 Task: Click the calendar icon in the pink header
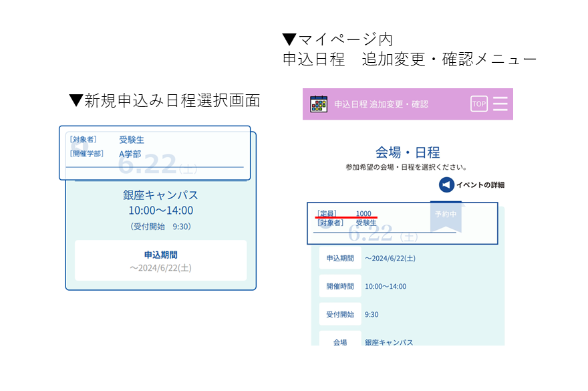(319, 104)
